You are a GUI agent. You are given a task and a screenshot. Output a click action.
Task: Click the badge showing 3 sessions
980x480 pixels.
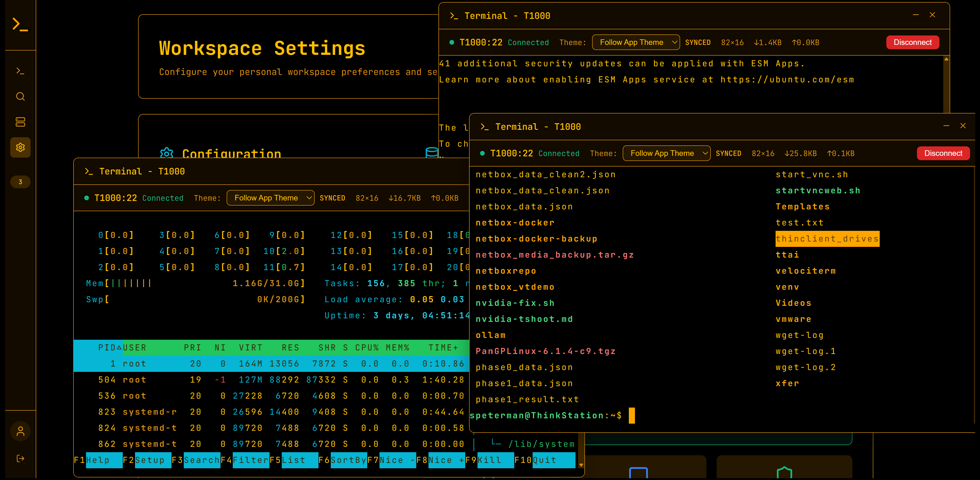pyautogui.click(x=20, y=182)
